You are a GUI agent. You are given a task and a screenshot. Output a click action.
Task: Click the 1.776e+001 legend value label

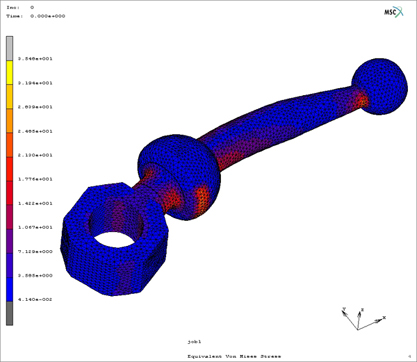(x=35, y=179)
